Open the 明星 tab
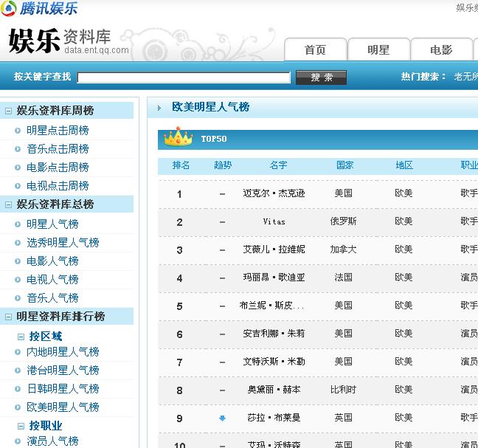Viewport: 478px width, 448px height. pyautogui.click(x=378, y=49)
